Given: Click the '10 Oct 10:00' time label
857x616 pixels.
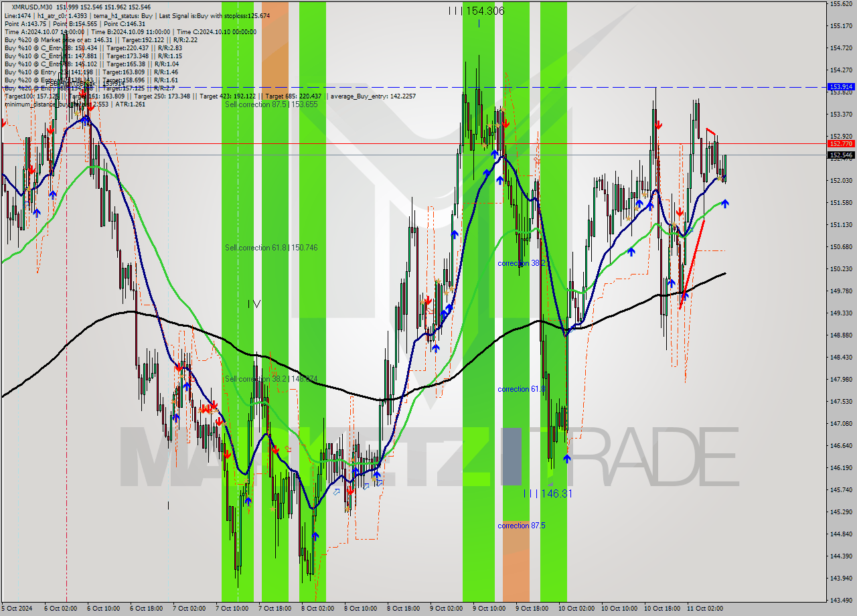Looking at the screenshot, I should click(x=619, y=609).
